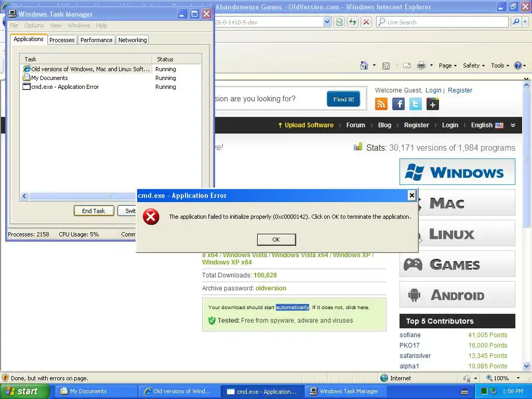Open the search provider dropdown arrow
This screenshot has width=532, height=399.
click(525, 22)
